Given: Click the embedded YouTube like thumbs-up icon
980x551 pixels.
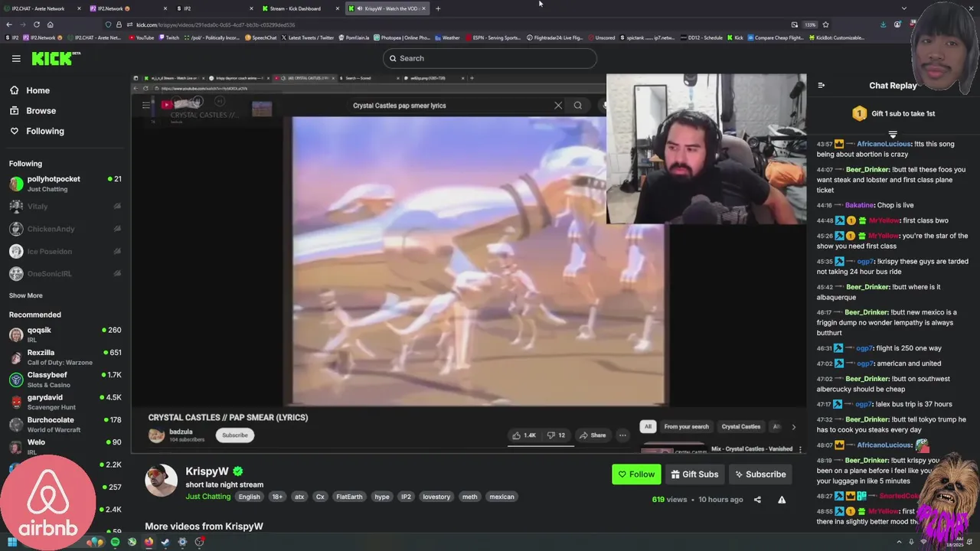Looking at the screenshot, I should 516,435.
